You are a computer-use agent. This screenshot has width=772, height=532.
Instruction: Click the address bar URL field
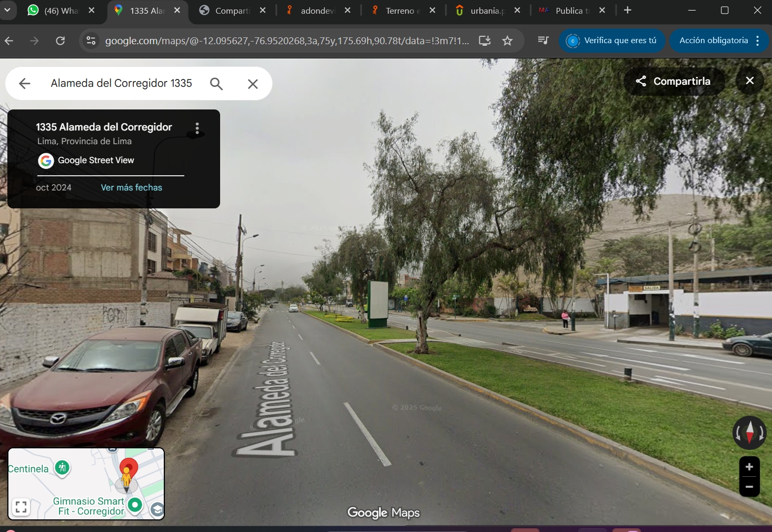pos(287,41)
